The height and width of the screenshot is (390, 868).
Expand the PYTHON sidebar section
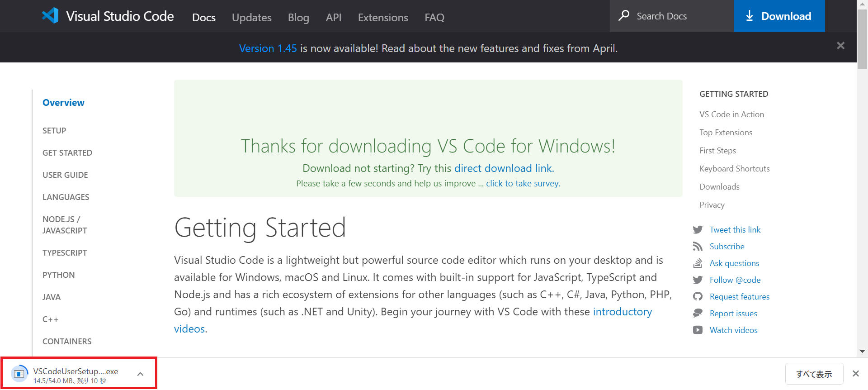point(59,275)
